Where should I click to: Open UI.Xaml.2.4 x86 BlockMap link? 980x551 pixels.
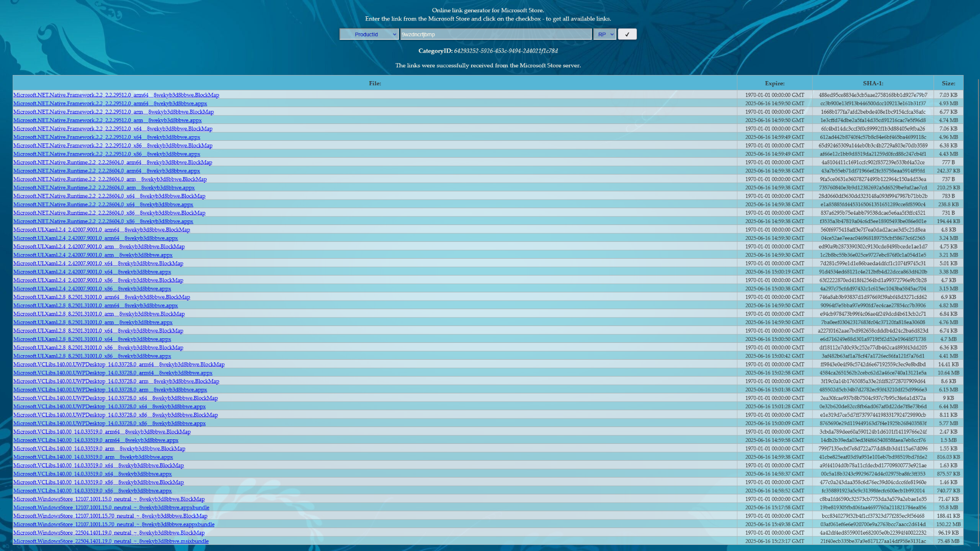(98, 280)
